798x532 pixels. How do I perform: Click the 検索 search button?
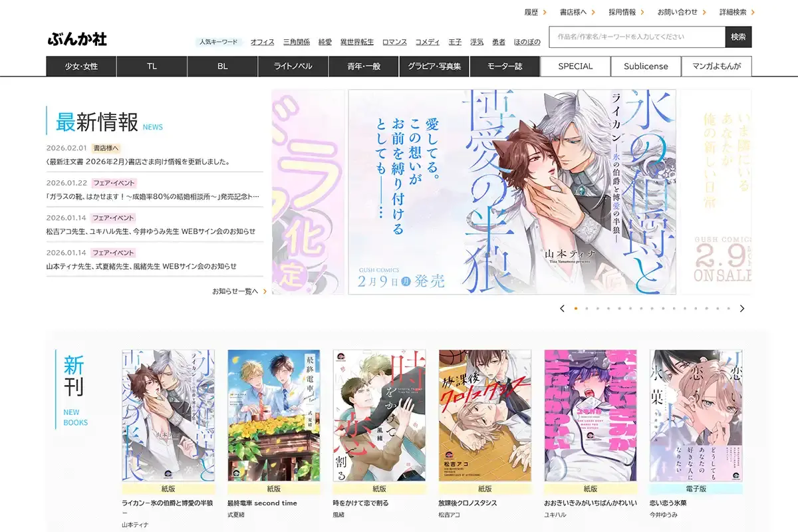[738, 37]
